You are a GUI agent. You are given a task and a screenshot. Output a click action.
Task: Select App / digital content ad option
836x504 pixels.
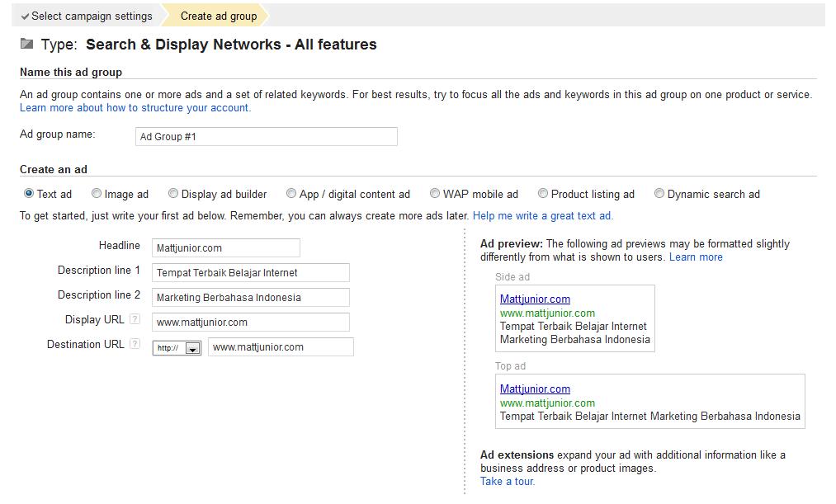291,193
